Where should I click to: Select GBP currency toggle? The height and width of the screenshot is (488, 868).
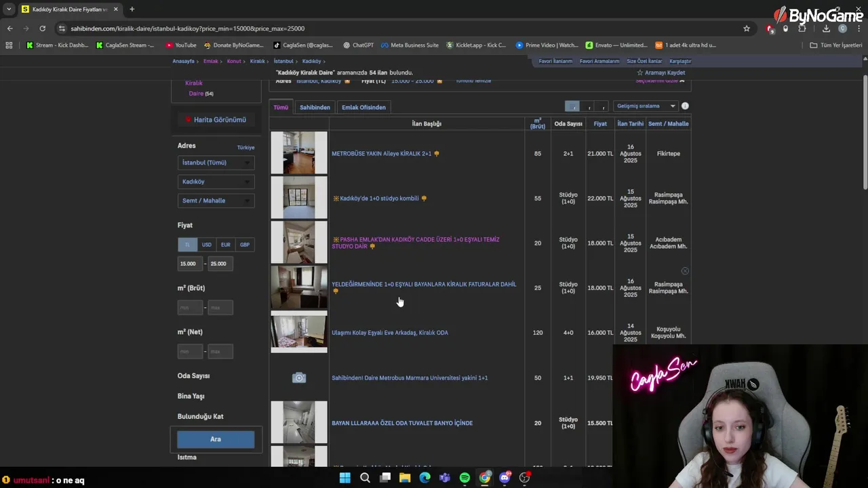(x=244, y=245)
